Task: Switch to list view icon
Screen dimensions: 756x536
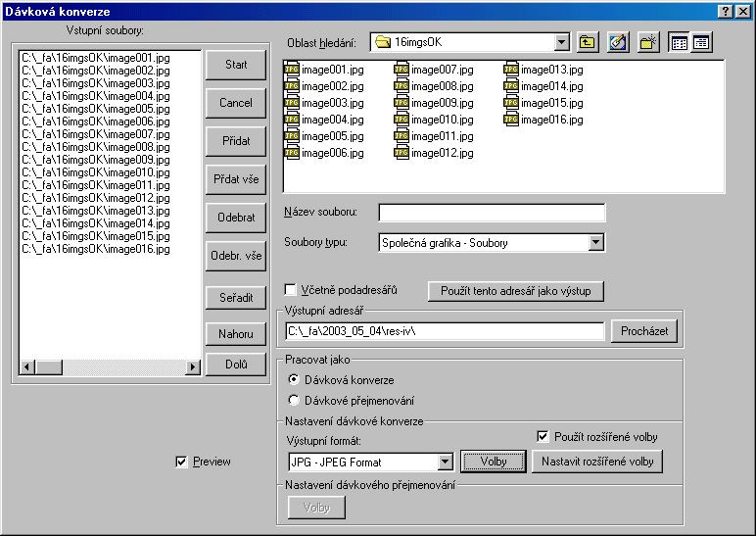Action: [680, 42]
